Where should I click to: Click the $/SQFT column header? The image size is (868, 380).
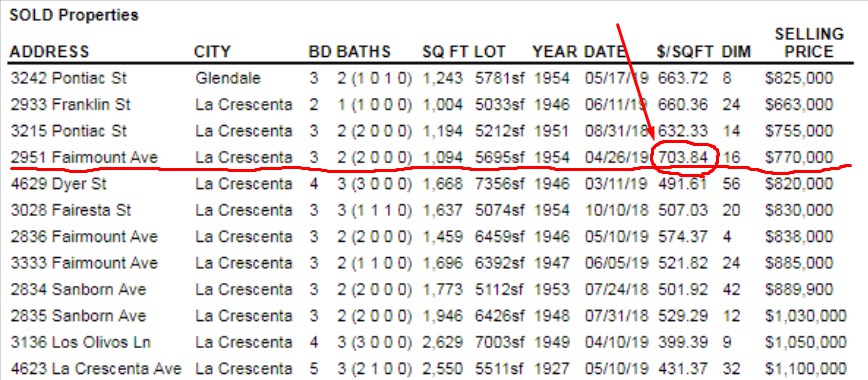(685, 52)
